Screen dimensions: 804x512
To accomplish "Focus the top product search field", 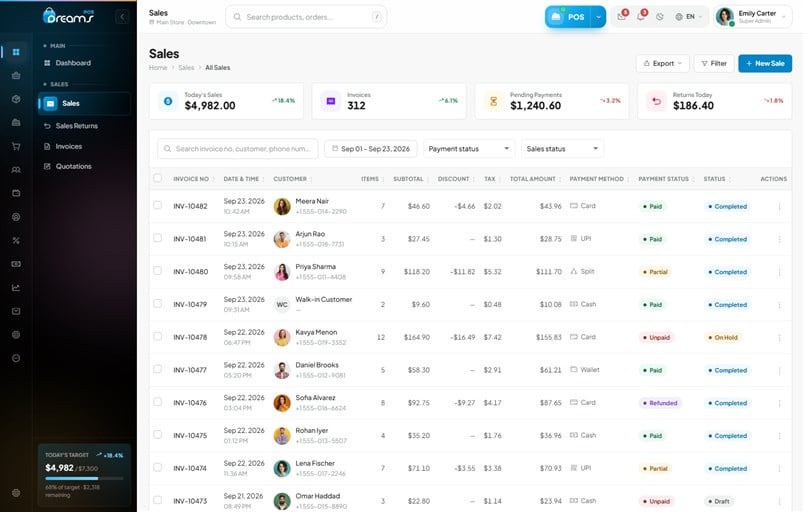I will pos(306,17).
